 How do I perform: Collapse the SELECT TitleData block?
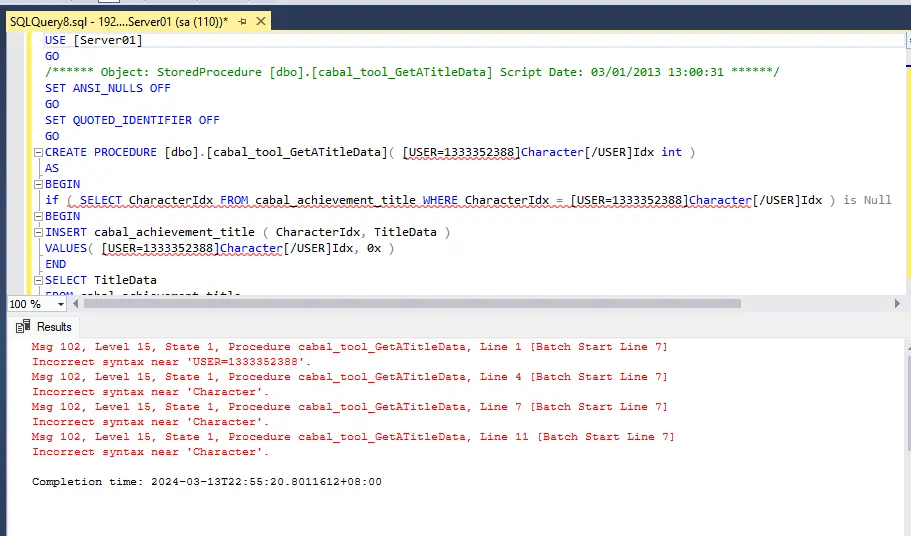click(38, 280)
